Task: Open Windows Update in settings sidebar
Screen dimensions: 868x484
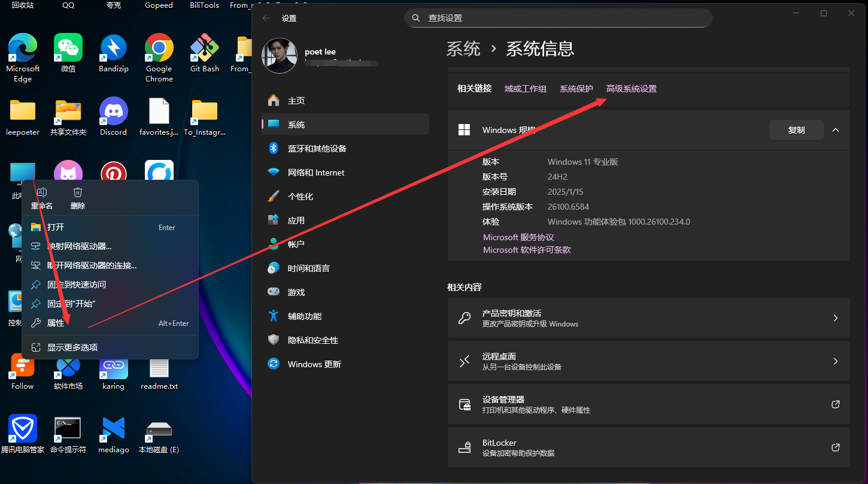Action: [x=314, y=364]
